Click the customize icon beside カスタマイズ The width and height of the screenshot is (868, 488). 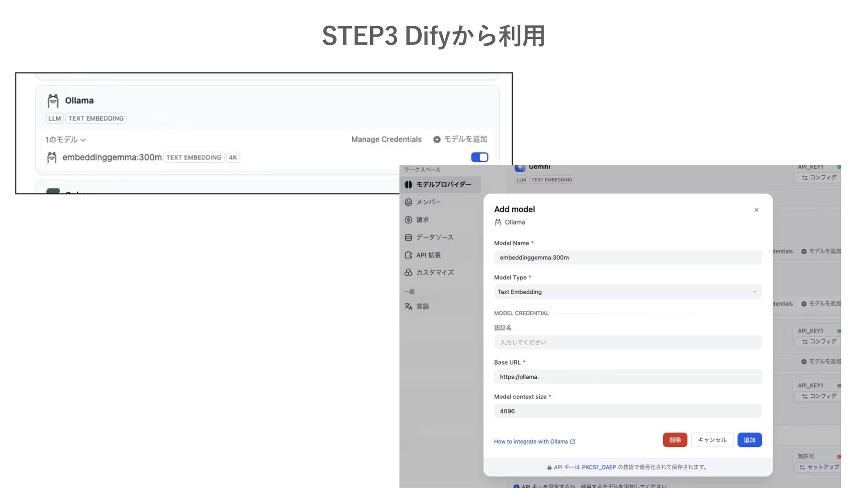tap(408, 272)
